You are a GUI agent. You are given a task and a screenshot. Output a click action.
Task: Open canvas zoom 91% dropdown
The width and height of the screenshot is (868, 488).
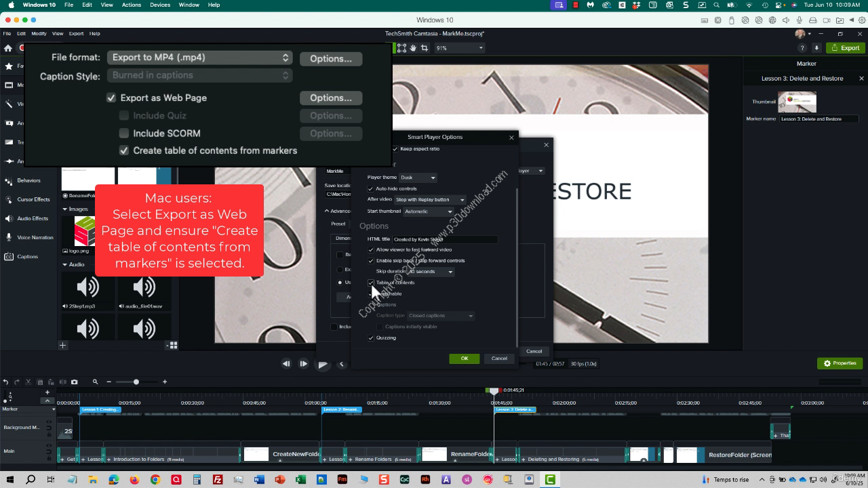(x=459, y=48)
